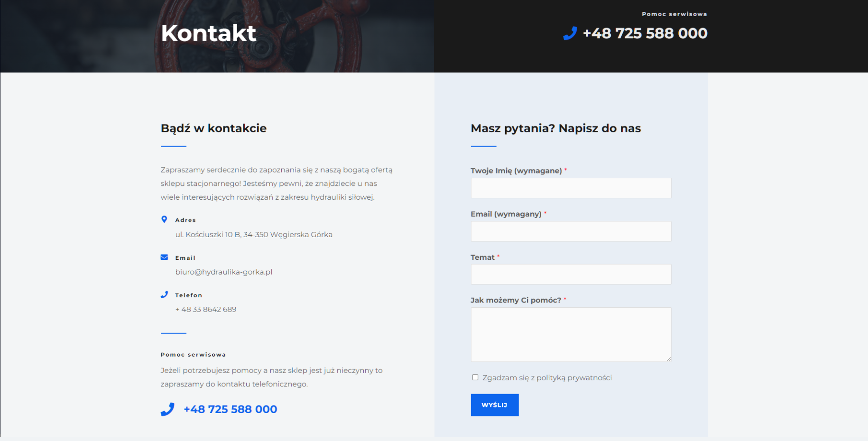This screenshot has height=441, width=868.
Task: Click the envelope icon beside Email
Action: tap(164, 257)
